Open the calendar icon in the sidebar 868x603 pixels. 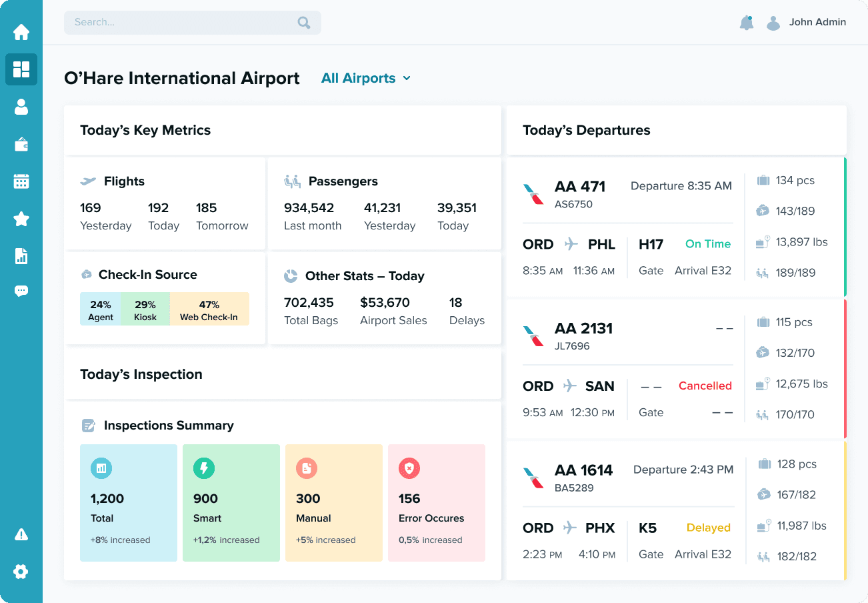[x=21, y=181]
